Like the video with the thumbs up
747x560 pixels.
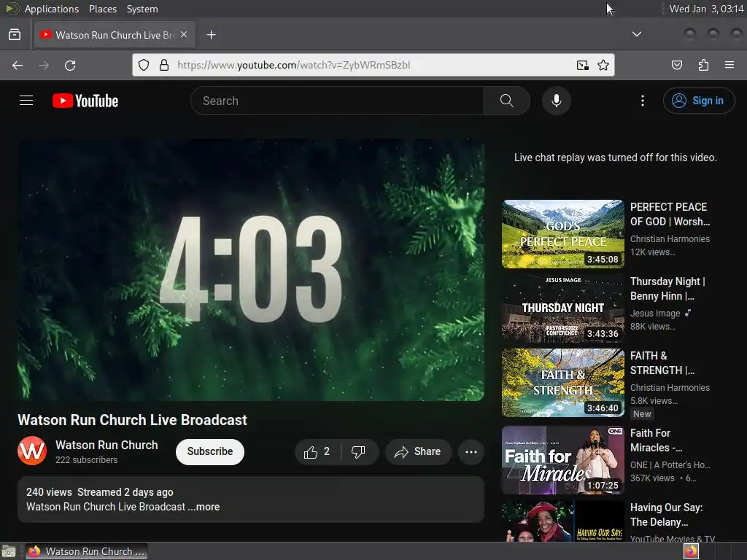[317, 452]
